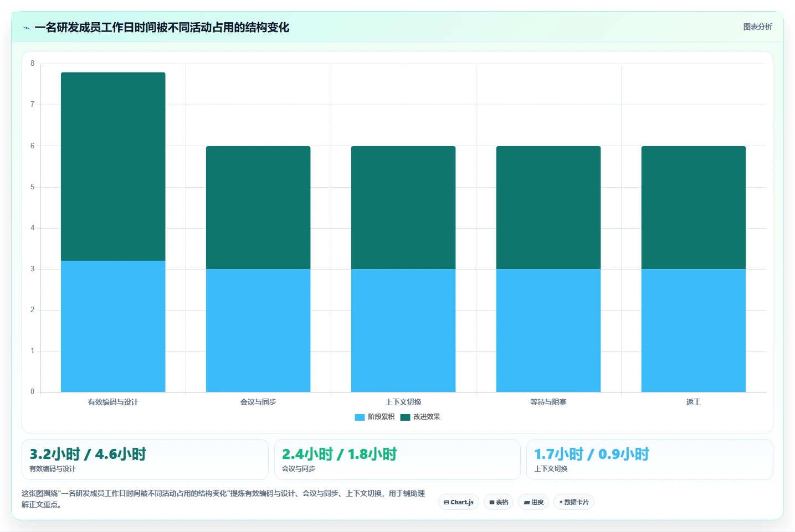Toggle the 阶段累积 legend item
Screen dimensions: 795x532
tap(375, 417)
